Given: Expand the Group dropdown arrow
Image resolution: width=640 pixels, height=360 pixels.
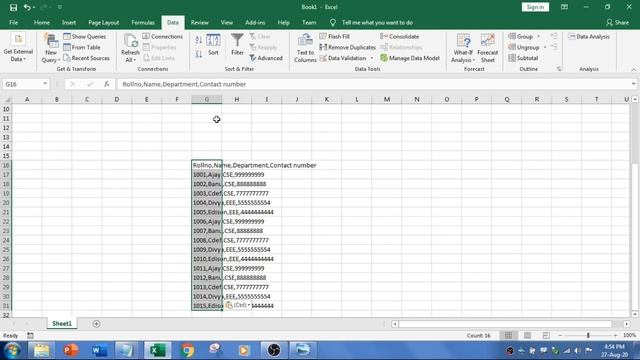Looking at the screenshot, I should [x=538, y=37].
